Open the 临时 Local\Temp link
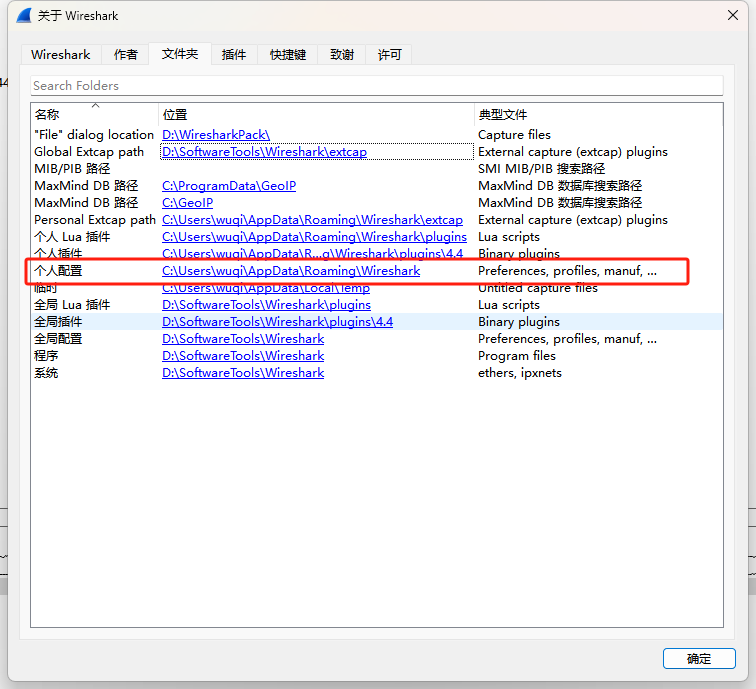The image size is (756, 689). tap(266, 288)
